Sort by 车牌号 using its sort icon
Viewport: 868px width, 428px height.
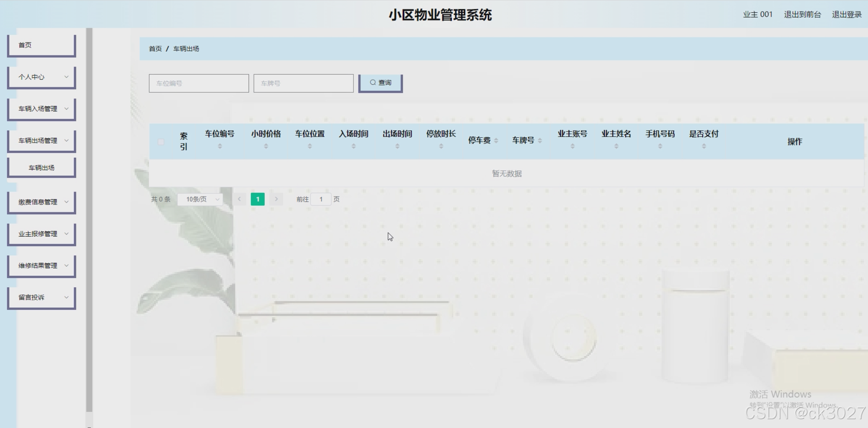pyautogui.click(x=540, y=141)
